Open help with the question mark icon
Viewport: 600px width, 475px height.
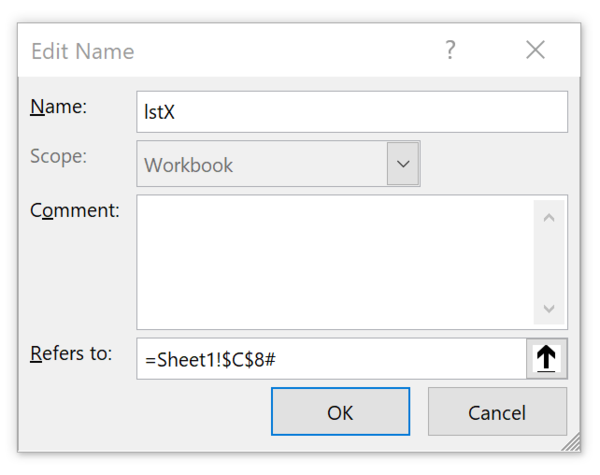(450, 50)
